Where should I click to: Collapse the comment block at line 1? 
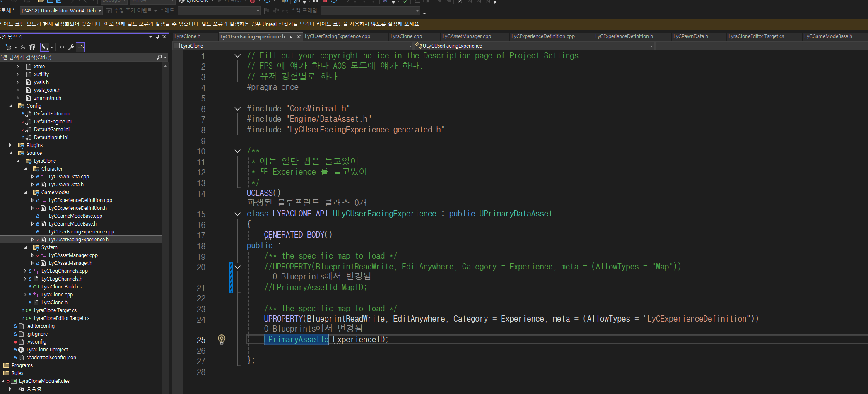(237, 56)
